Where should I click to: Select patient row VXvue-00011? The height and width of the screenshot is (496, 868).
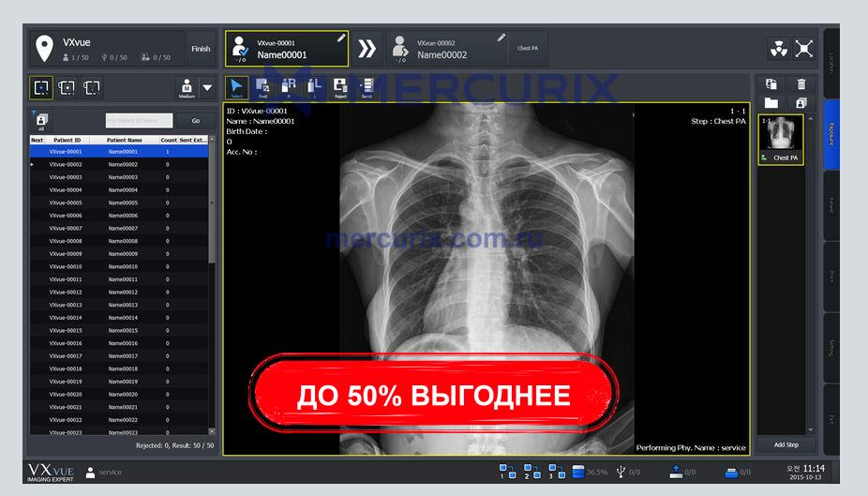pos(119,279)
